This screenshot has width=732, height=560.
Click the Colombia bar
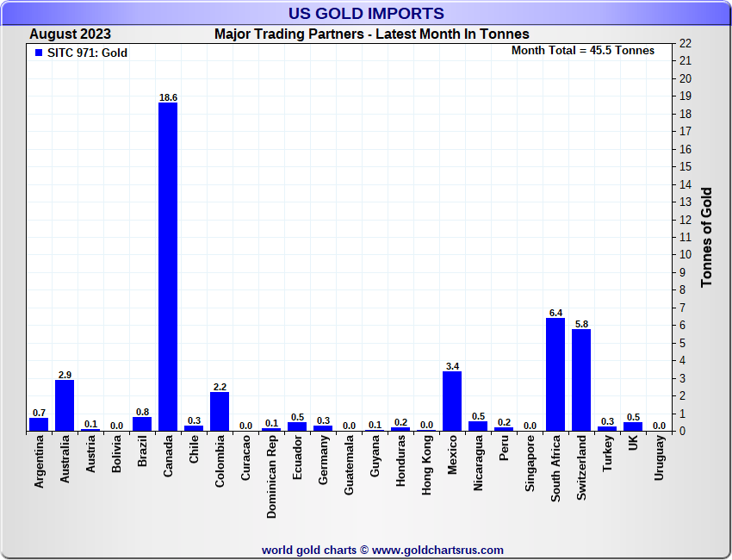220,412
